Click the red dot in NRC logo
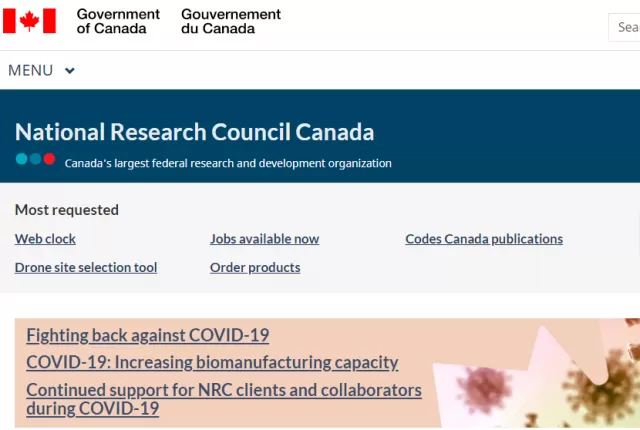 49,159
